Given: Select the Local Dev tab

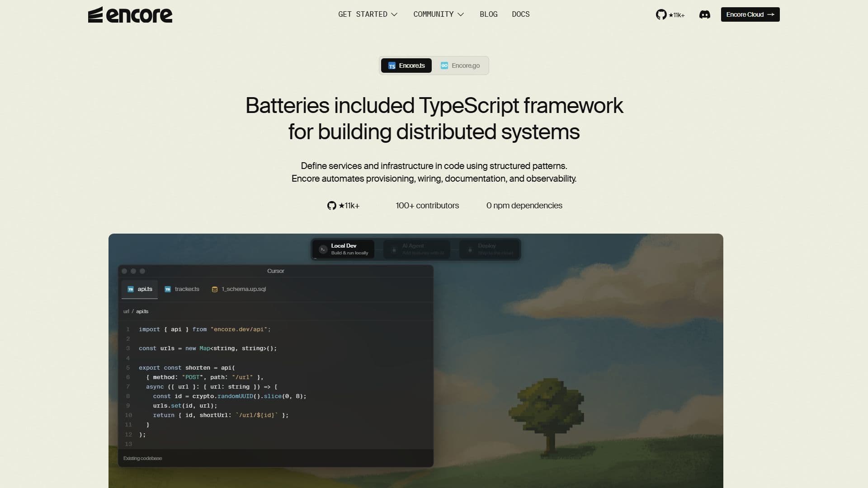Looking at the screenshot, I should 343,249.
